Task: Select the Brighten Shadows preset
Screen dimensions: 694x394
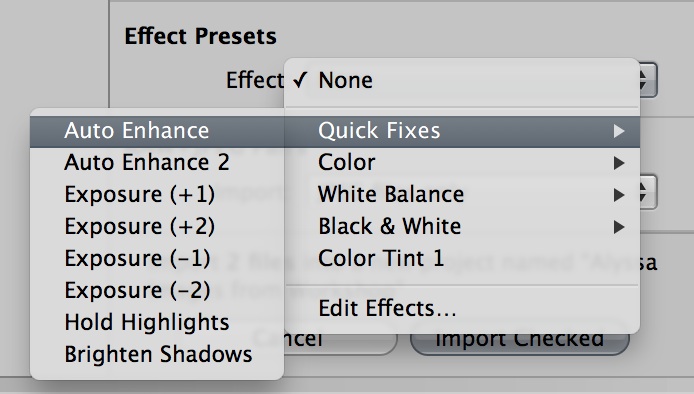Action: point(157,354)
